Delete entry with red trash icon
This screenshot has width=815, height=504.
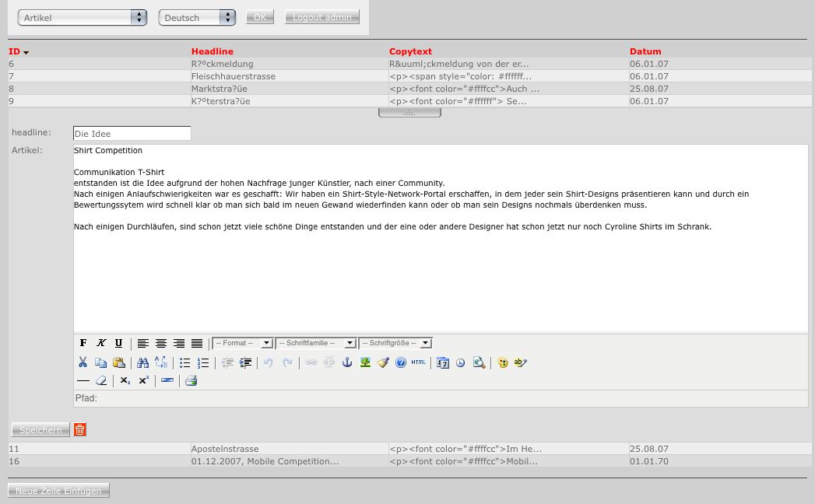(x=79, y=429)
